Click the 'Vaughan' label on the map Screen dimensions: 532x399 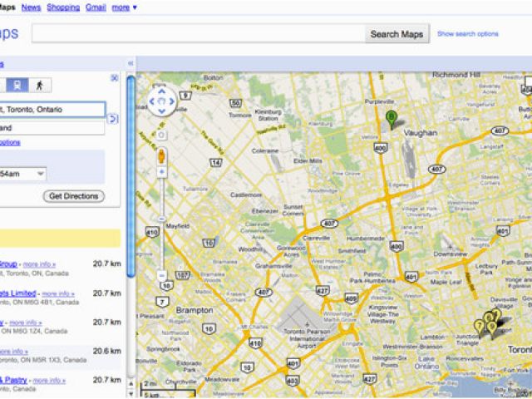(x=420, y=133)
